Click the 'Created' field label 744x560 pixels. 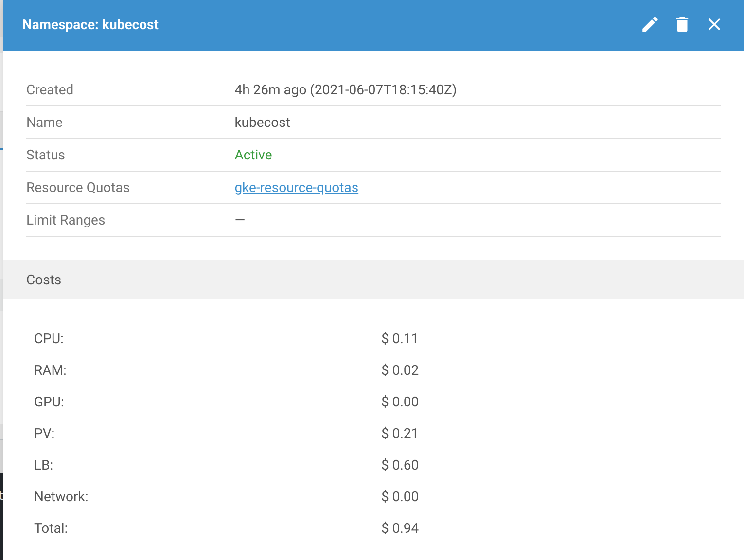click(50, 90)
